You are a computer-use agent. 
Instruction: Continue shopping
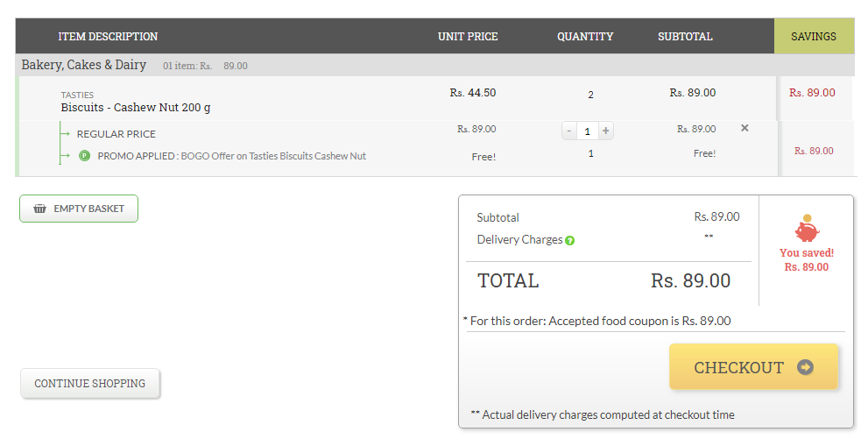click(x=90, y=384)
